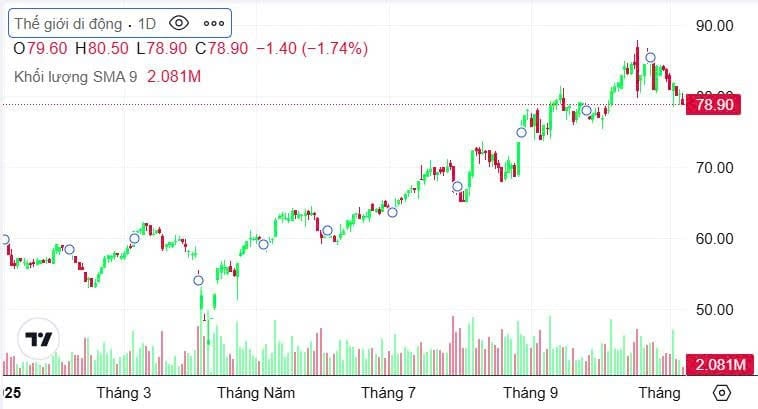Click the Tháng 9 label on the time axis

point(530,393)
